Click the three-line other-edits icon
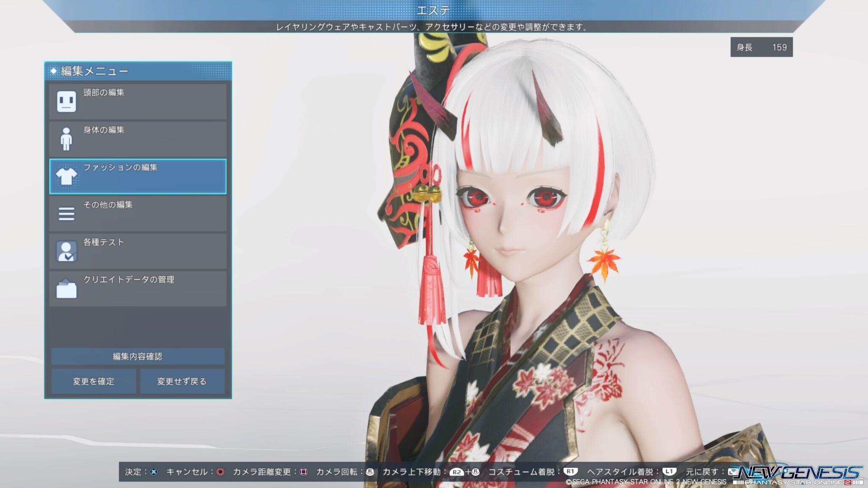This screenshot has height=488, width=868. [x=67, y=213]
